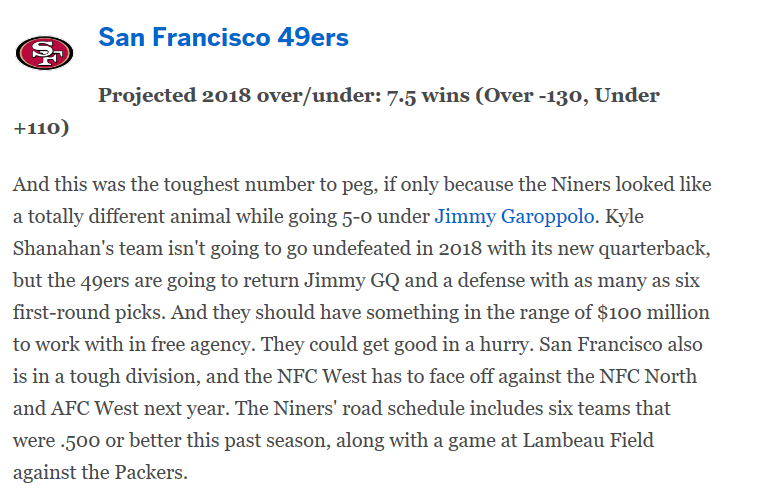Open the San Francisco 49ers team link
Viewport: 767px width, 490px height.
point(223,37)
